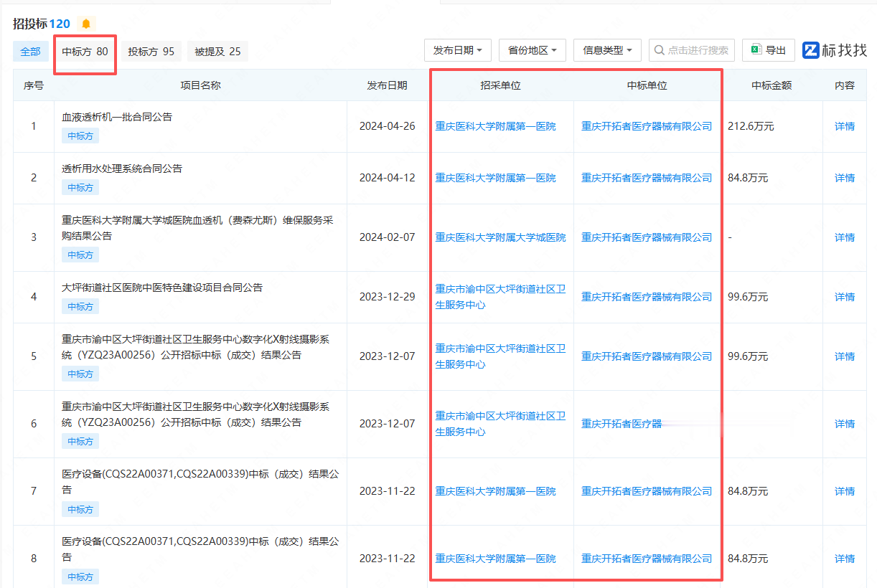
Task: Click project title 透析用水处理系统合同公告
Action: click(x=122, y=169)
